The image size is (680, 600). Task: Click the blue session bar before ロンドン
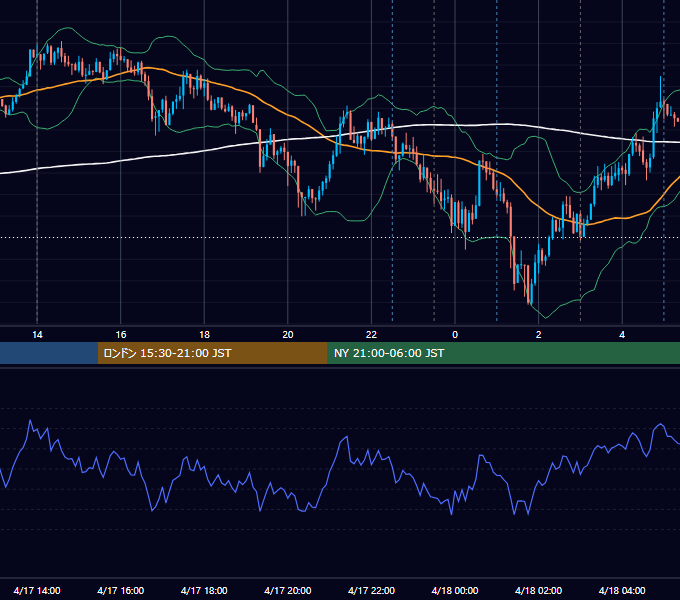point(49,353)
